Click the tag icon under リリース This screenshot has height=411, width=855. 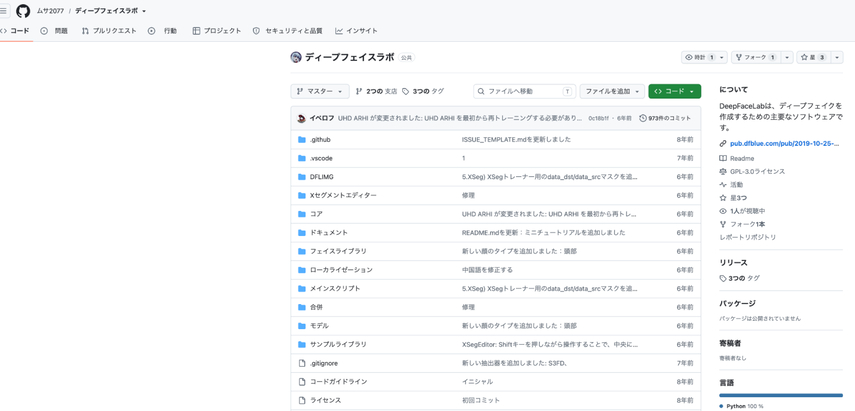723,278
